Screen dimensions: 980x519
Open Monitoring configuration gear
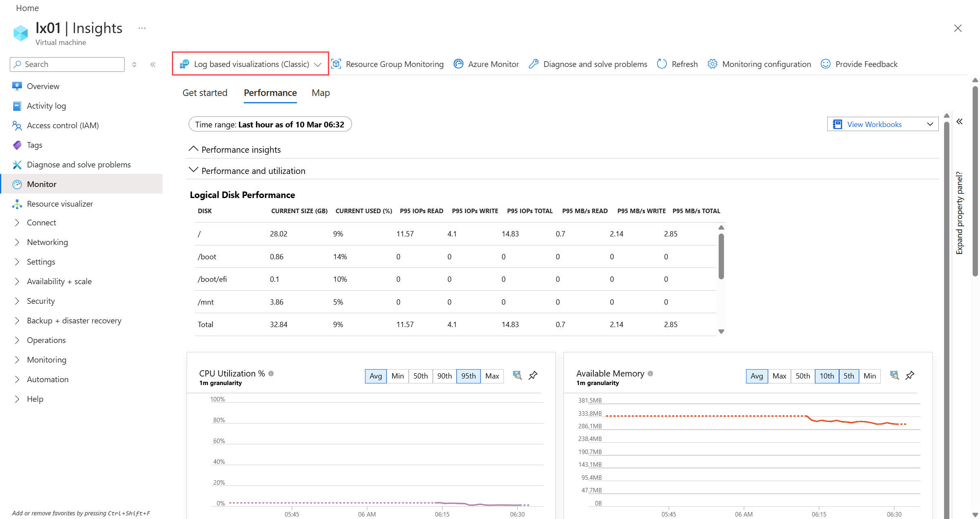tap(712, 64)
